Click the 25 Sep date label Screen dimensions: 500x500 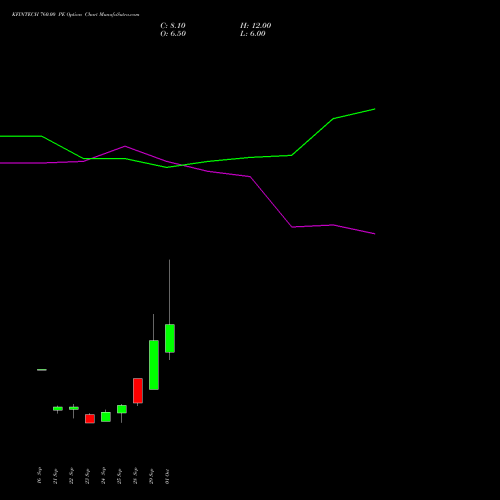pos(119,476)
